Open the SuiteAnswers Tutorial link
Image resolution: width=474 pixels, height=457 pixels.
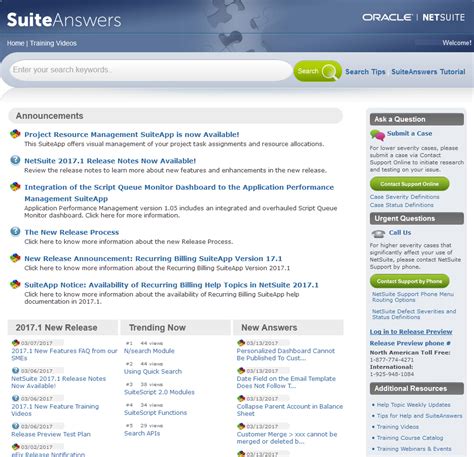click(428, 72)
